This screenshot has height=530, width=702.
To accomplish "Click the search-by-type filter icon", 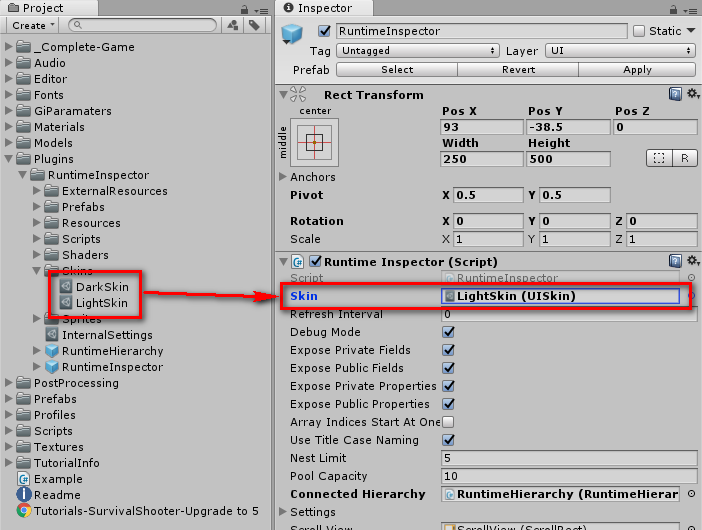I will coord(233,26).
